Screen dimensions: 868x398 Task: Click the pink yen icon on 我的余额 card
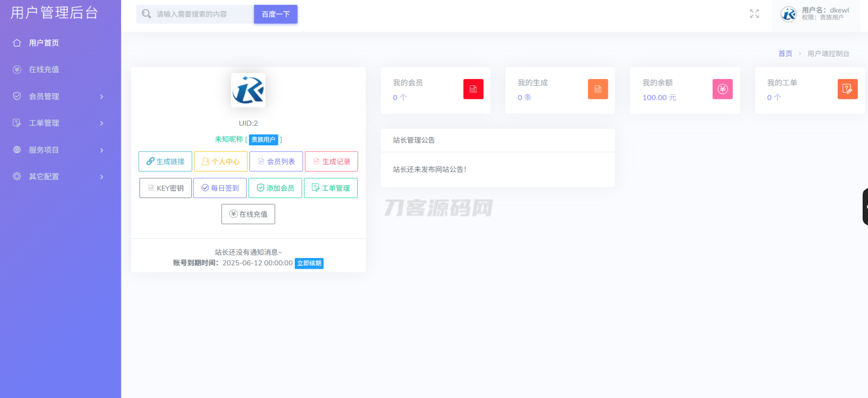click(x=723, y=89)
